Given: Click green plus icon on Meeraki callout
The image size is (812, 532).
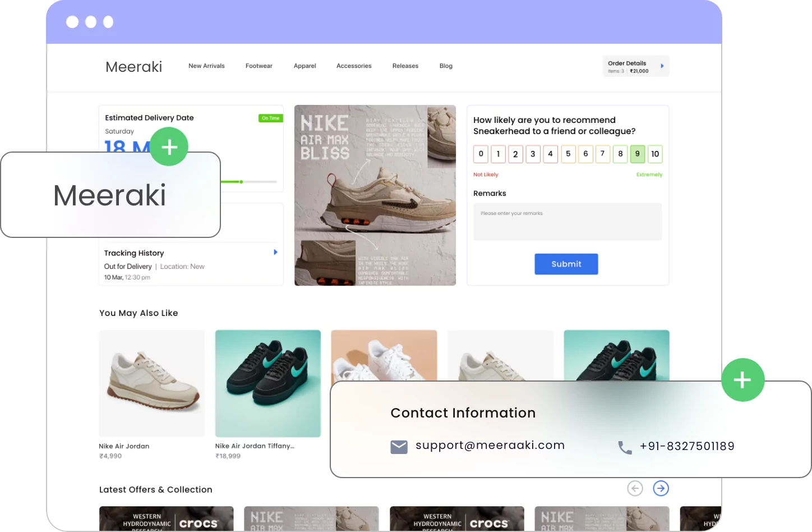Looking at the screenshot, I should tap(169, 146).
